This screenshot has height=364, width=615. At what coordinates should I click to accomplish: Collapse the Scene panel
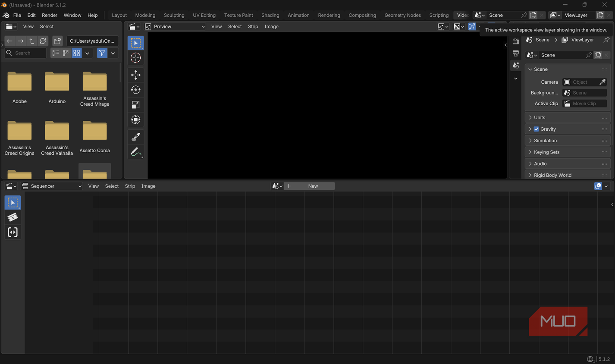tap(567, 69)
